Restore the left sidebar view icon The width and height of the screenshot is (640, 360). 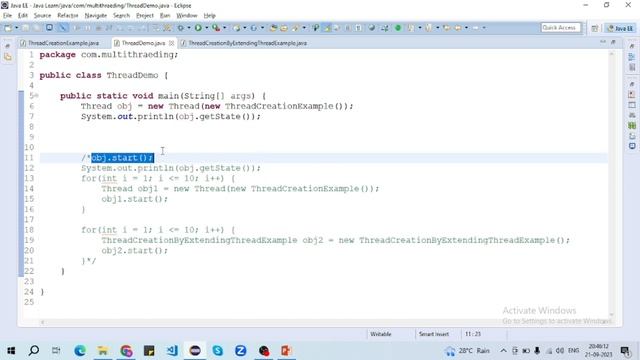[8, 46]
